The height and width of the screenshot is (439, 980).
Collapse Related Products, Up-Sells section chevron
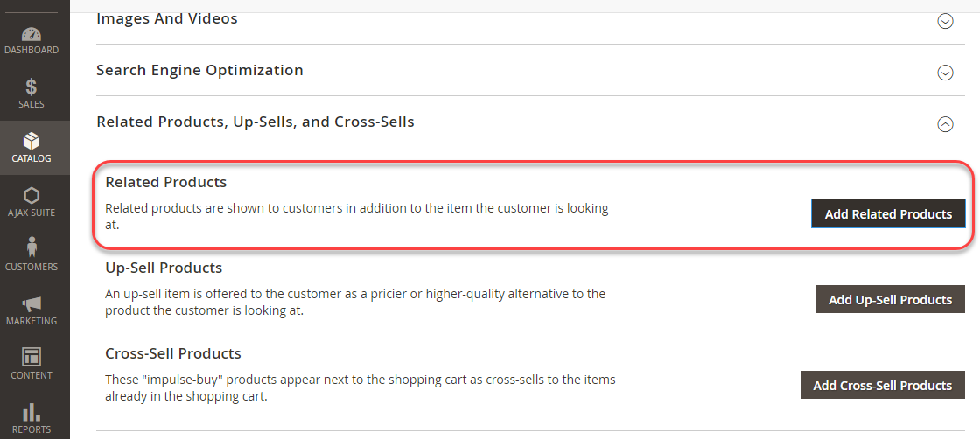945,125
